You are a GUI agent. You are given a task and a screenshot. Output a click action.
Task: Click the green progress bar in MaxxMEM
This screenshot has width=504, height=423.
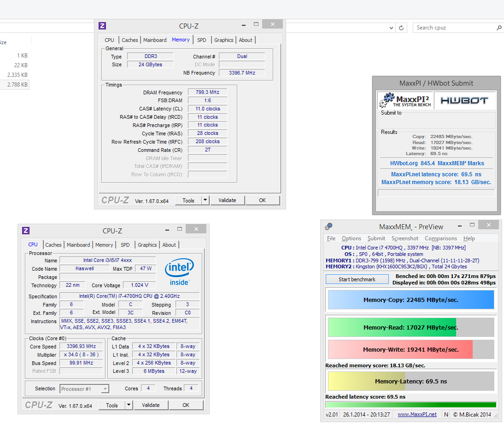coord(411,405)
